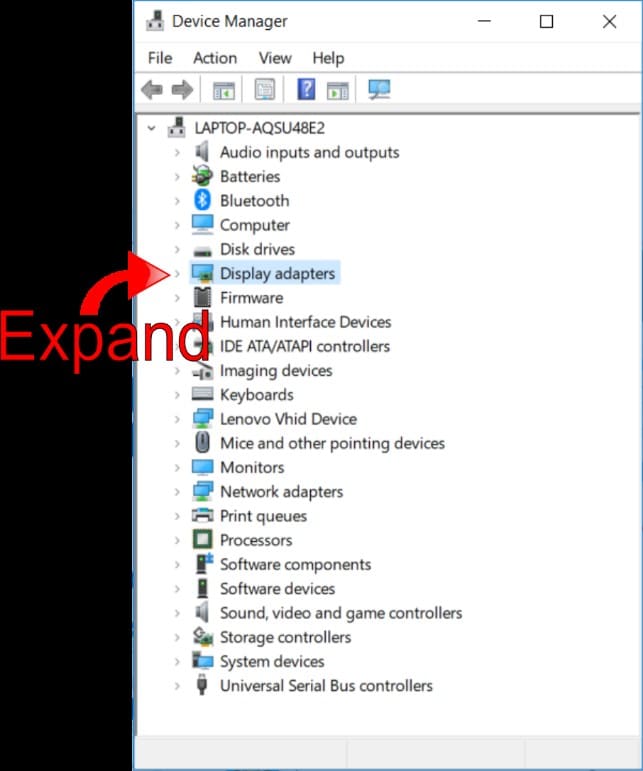Open the View menu
This screenshot has height=771, width=643.
[x=275, y=58]
